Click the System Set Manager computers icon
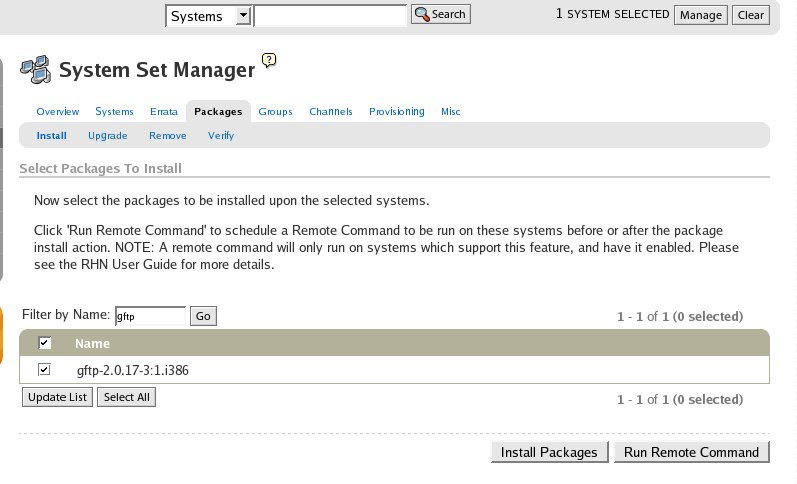 pos(36,69)
